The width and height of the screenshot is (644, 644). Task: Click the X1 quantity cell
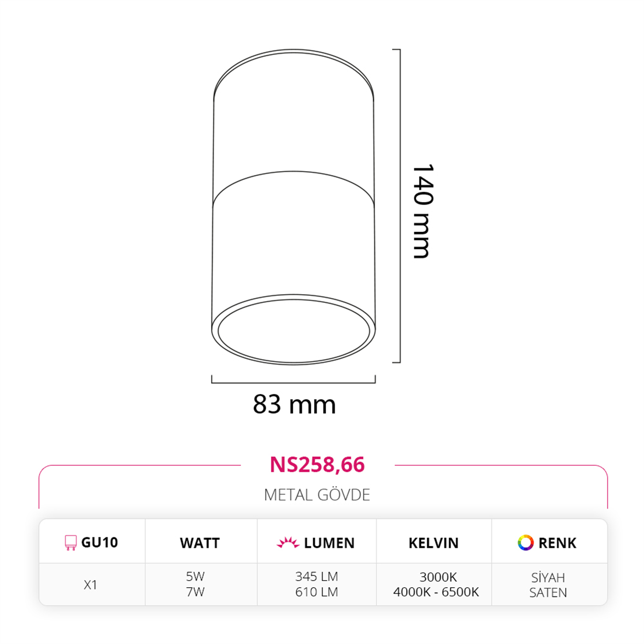pyautogui.click(x=90, y=585)
